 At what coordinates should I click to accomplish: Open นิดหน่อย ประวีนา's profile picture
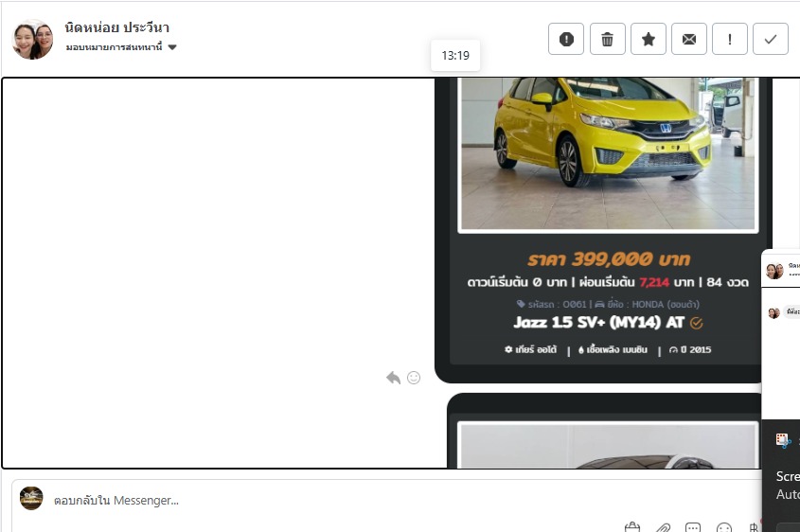[32, 40]
